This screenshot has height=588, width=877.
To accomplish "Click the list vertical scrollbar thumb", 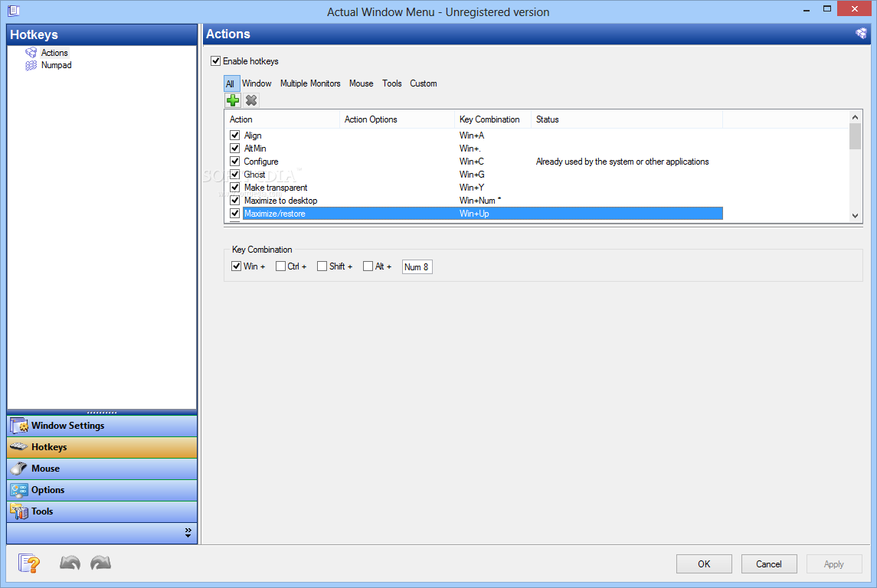I will [x=855, y=136].
